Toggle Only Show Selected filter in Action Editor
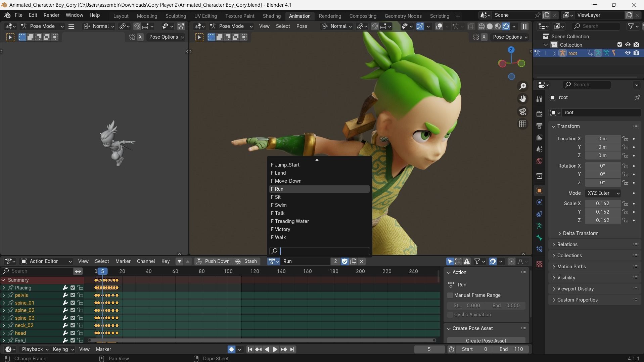 (x=450, y=261)
